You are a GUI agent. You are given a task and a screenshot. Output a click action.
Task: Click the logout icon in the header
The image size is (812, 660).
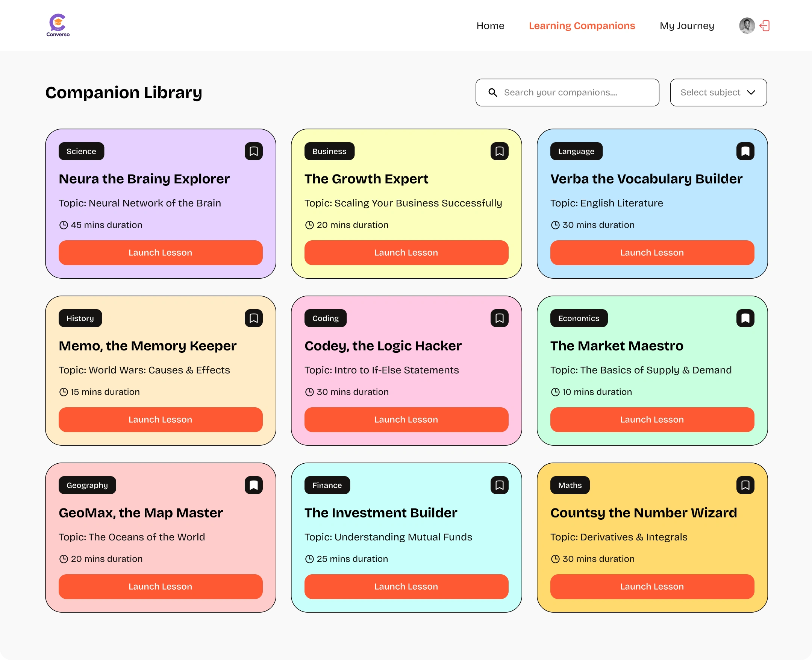(x=765, y=26)
